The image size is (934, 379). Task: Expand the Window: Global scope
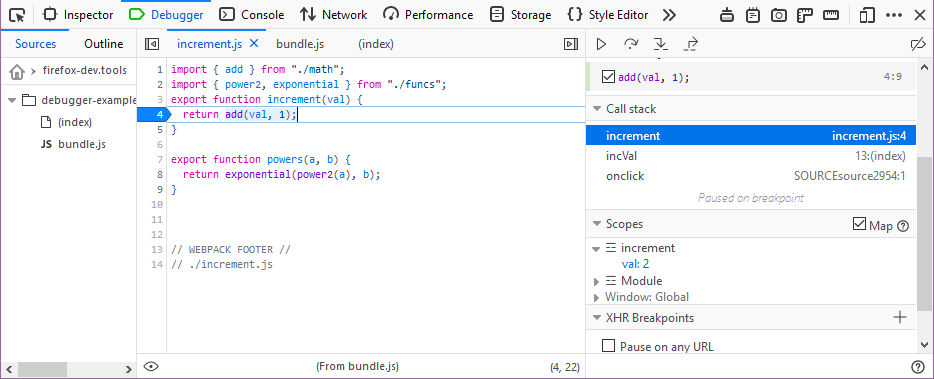pos(596,297)
